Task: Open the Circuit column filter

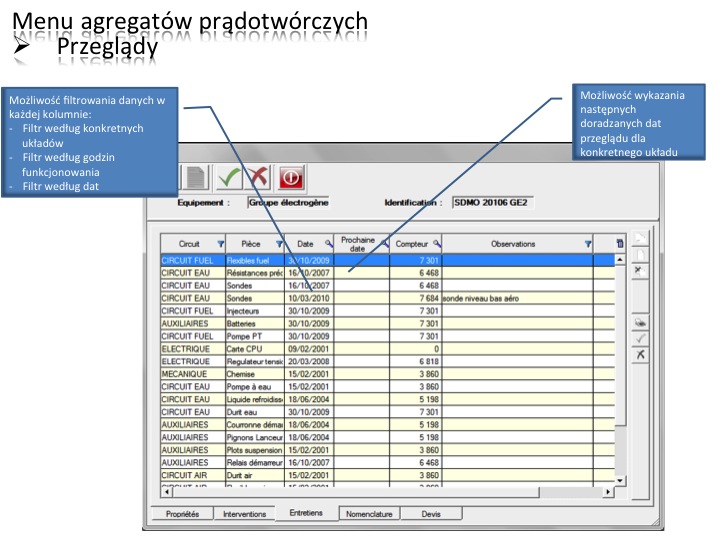Action: pos(220,243)
